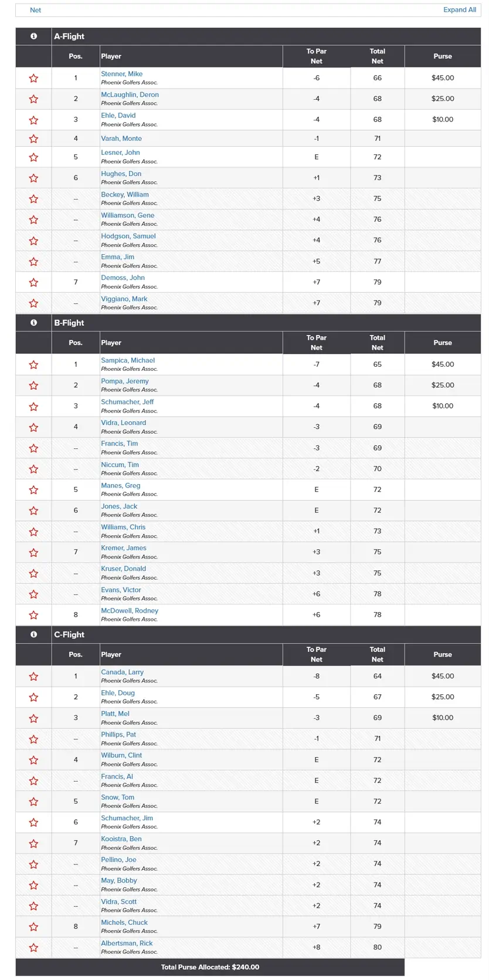Open the Ehle, Doug scorecard link
The image size is (489, 980).
coord(118,693)
